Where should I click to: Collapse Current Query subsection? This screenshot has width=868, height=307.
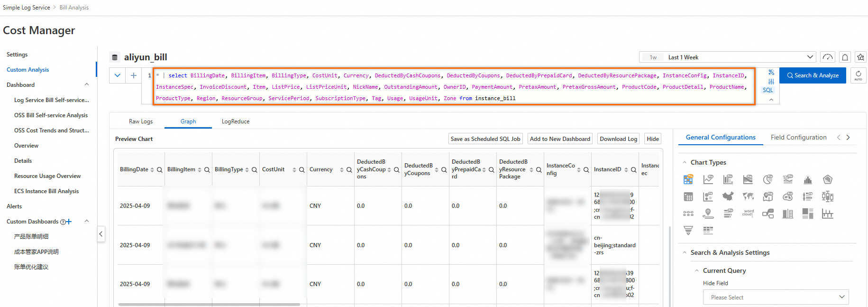697,270
